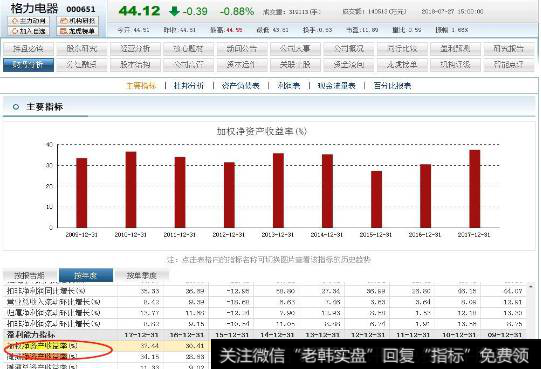Viewport: 541px width, 369px height.
Task: Open the 同行比较 section
Action: click(402, 49)
